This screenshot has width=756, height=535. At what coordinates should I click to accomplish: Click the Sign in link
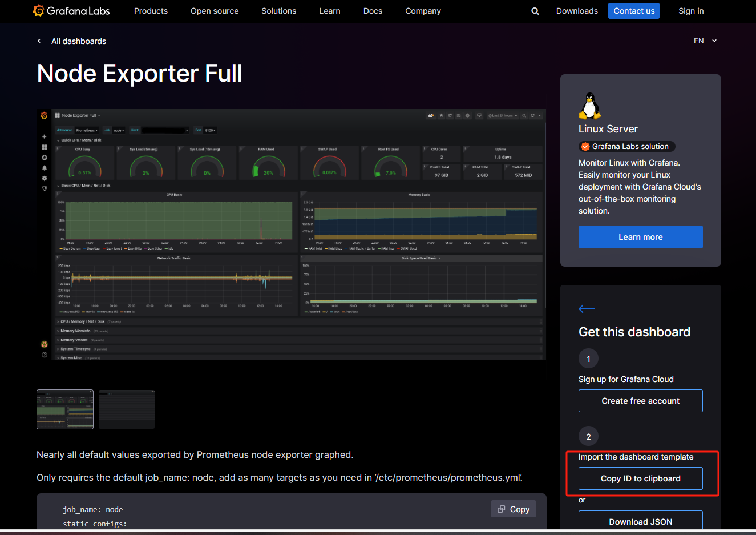(x=691, y=11)
